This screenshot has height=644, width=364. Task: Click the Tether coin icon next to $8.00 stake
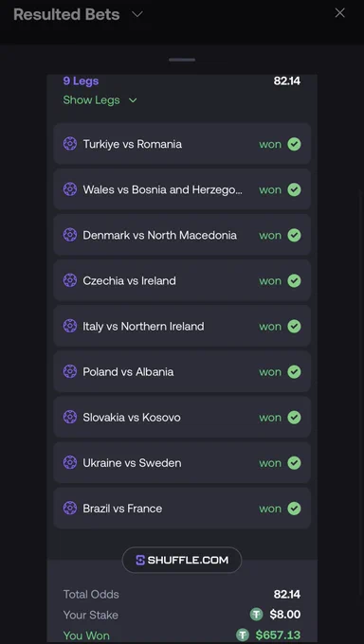(x=256, y=615)
